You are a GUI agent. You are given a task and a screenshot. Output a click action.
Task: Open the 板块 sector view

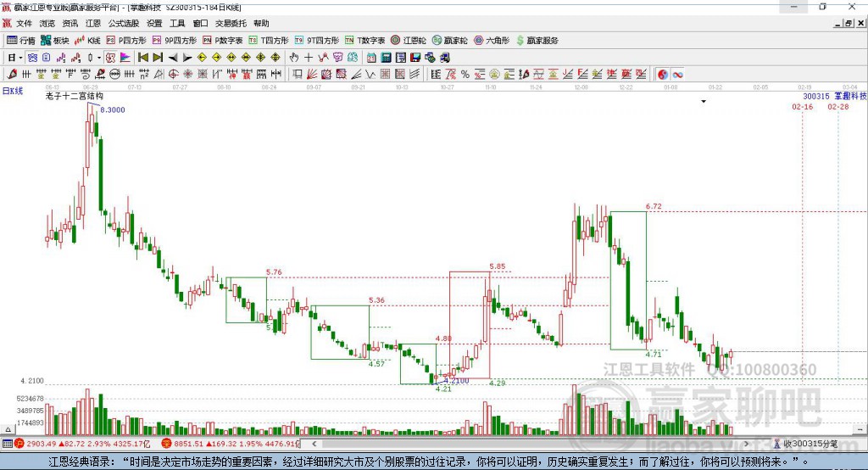55,41
